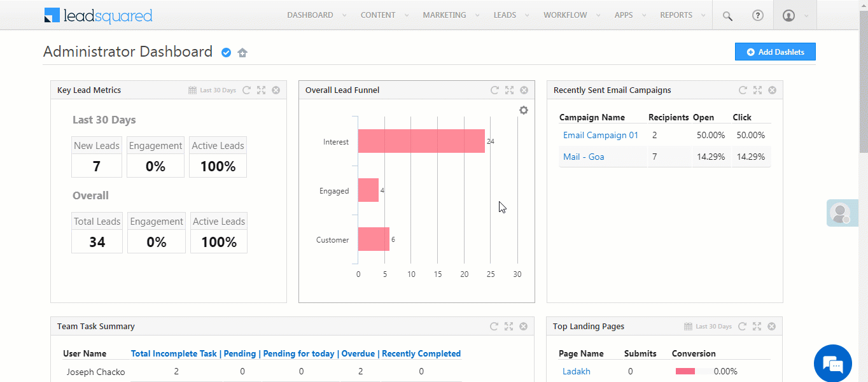Click the Add Dashlets button
The image size is (868, 382).
coord(775,52)
